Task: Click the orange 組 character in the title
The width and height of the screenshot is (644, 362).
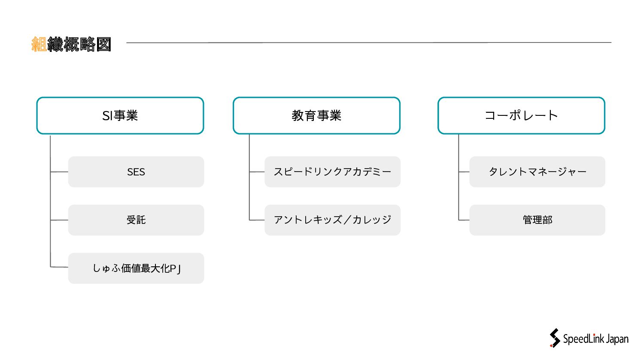Action: point(39,44)
